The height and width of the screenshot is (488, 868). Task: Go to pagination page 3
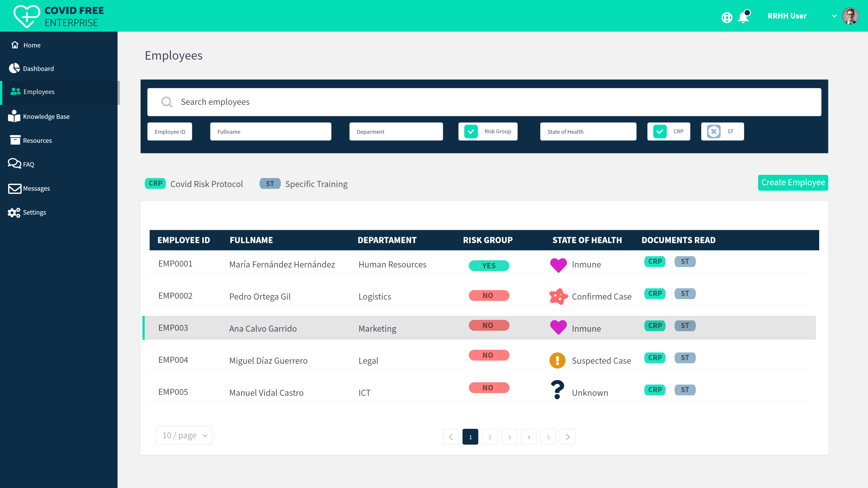509,437
